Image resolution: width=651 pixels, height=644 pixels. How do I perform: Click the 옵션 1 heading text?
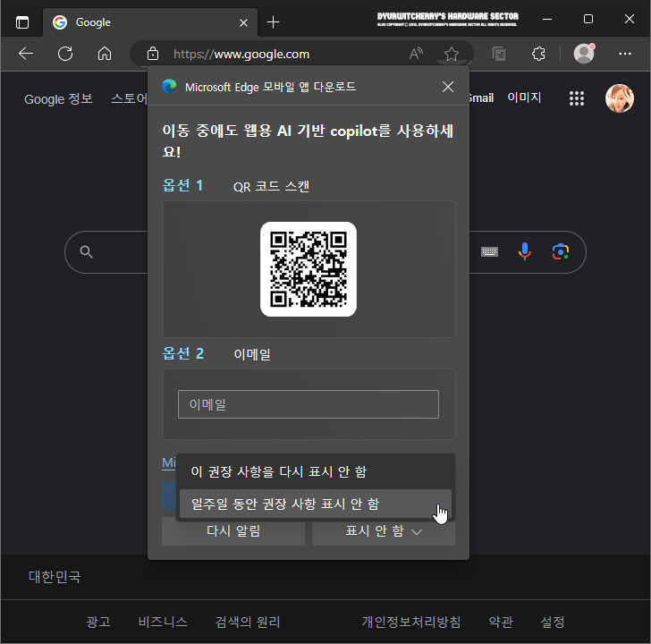(x=182, y=185)
